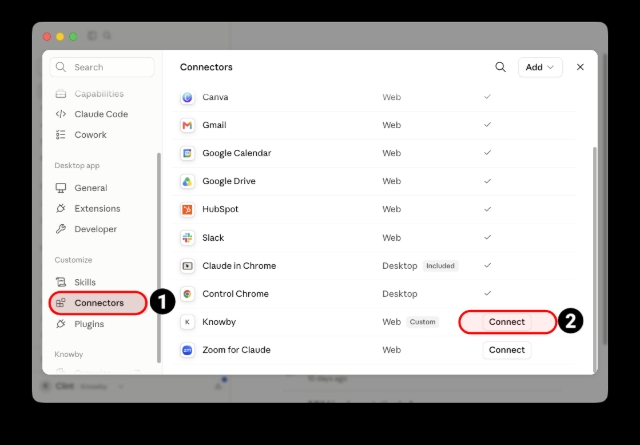The height and width of the screenshot is (445, 640).
Task: Close the settings dialog with the X
Action: [580, 67]
